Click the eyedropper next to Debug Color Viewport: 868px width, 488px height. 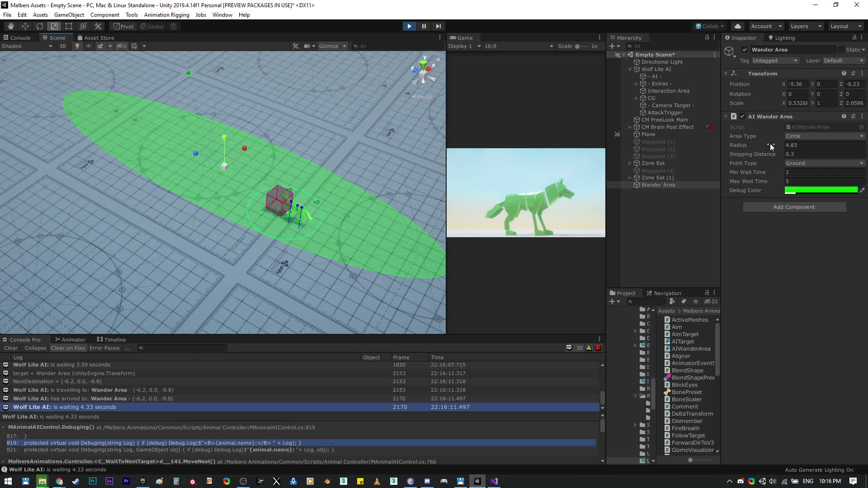tap(862, 190)
